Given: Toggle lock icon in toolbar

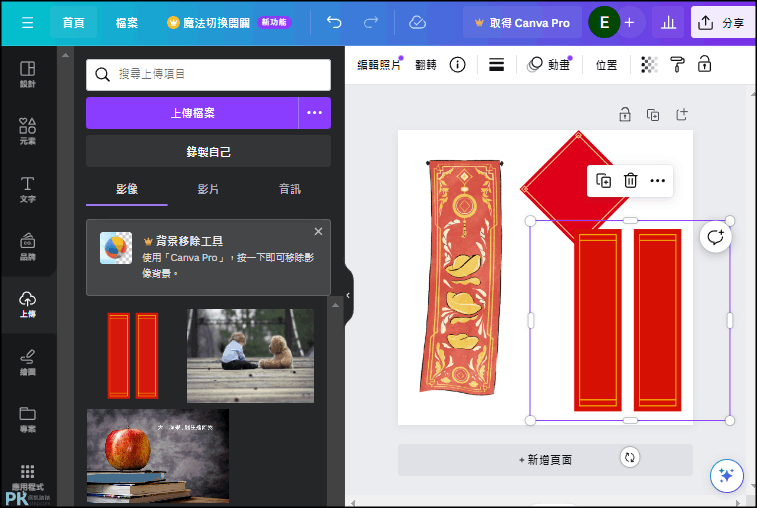Looking at the screenshot, I should point(704,64).
